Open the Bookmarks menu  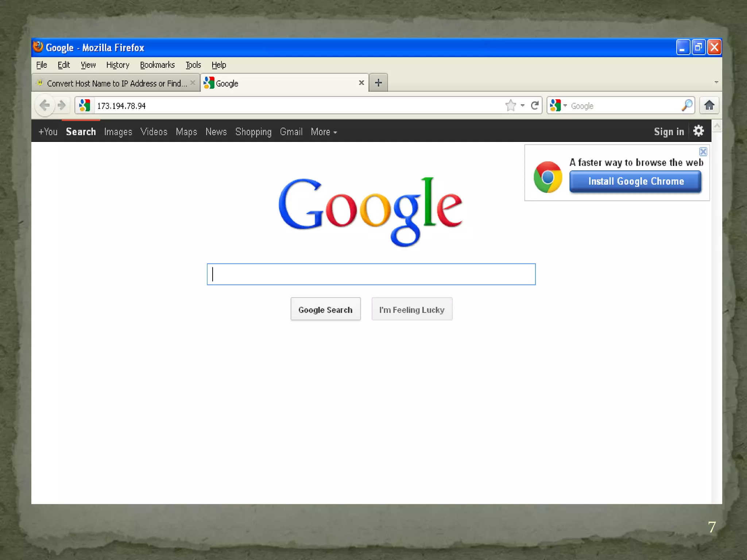pyautogui.click(x=157, y=65)
